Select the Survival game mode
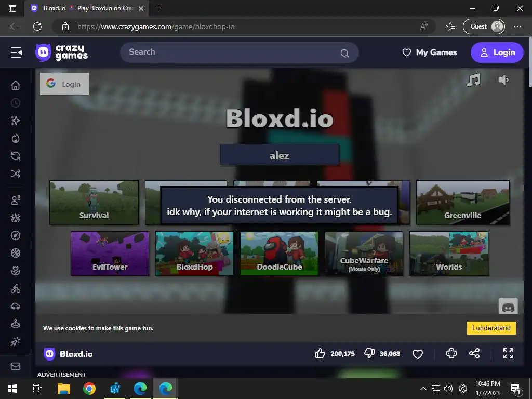This screenshot has width=532, height=399. [94, 203]
